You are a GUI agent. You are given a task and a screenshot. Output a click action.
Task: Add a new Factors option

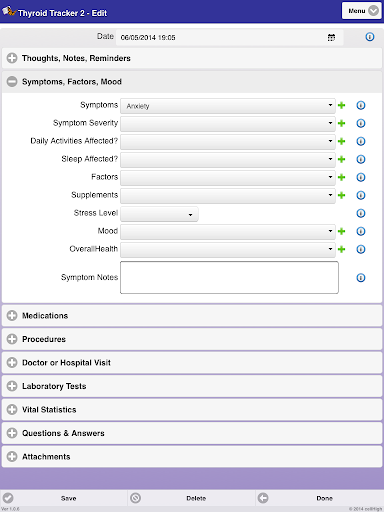tap(341, 177)
